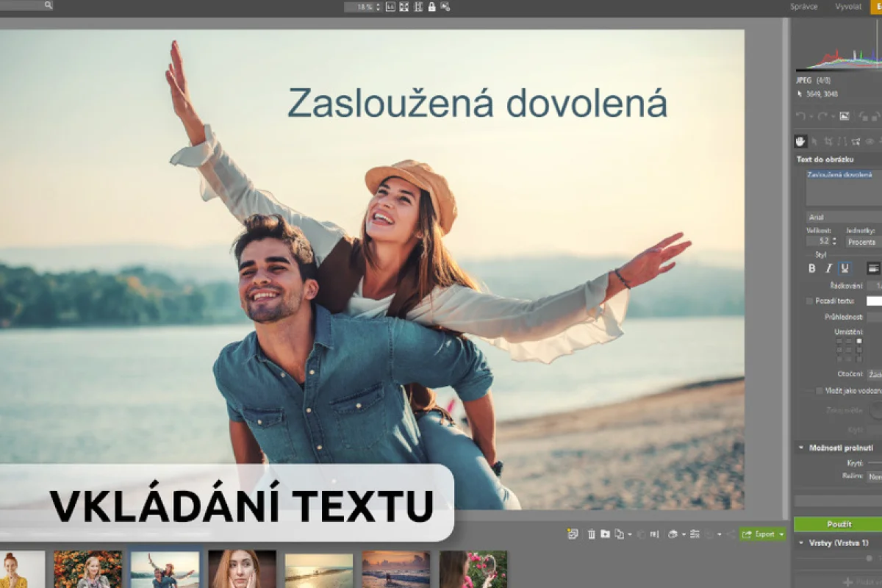Click the first icon left of trash
The height and width of the screenshot is (588, 882).
coord(573,534)
